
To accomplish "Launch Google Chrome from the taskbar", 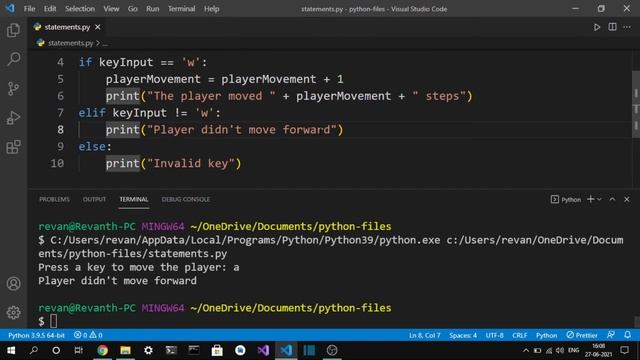I will [x=102, y=350].
